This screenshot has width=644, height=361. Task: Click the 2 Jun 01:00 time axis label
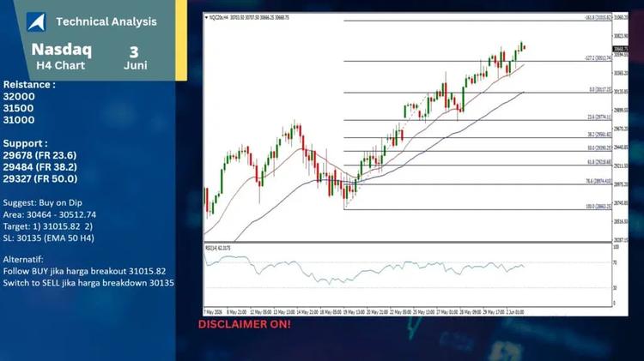[x=515, y=312]
